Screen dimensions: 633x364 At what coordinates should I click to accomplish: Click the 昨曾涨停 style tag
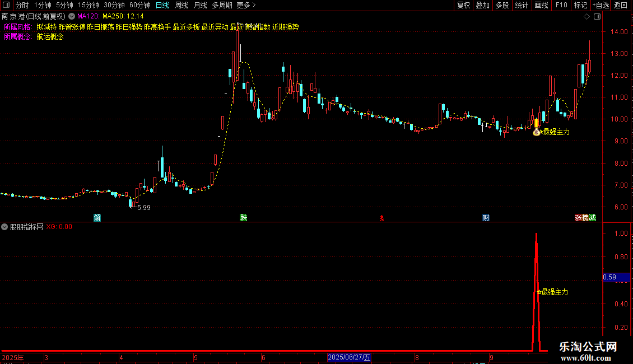(x=72, y=27)
